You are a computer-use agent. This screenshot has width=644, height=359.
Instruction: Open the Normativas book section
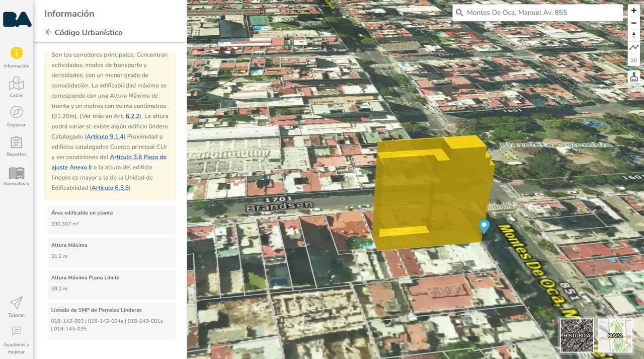[x=16, y=176]
